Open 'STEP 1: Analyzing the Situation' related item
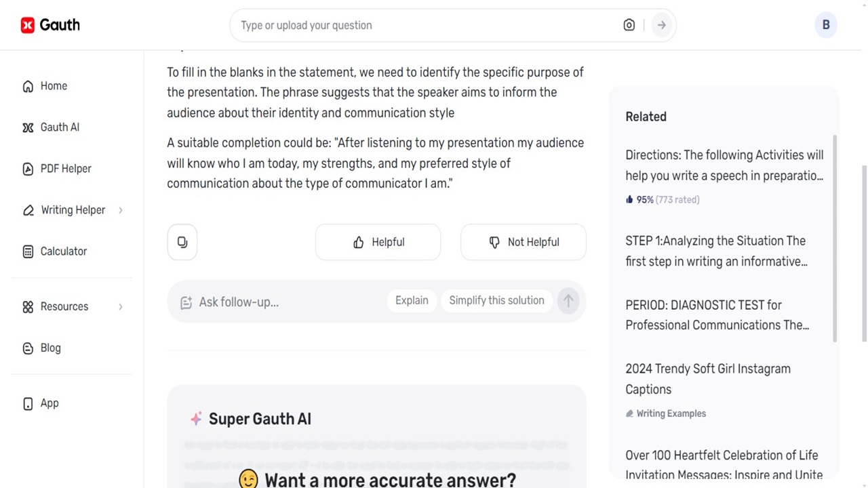 coord(715,251)
